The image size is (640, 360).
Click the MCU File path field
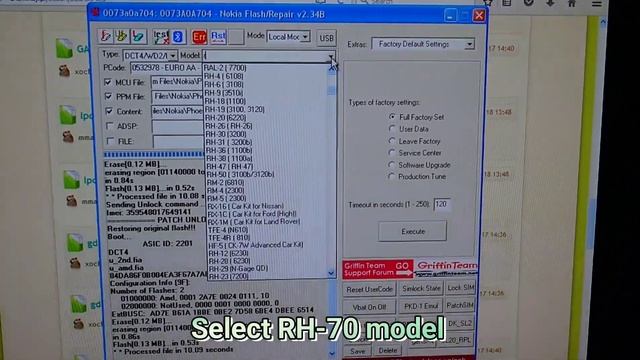pyautogui.click(x=178, y=82)
